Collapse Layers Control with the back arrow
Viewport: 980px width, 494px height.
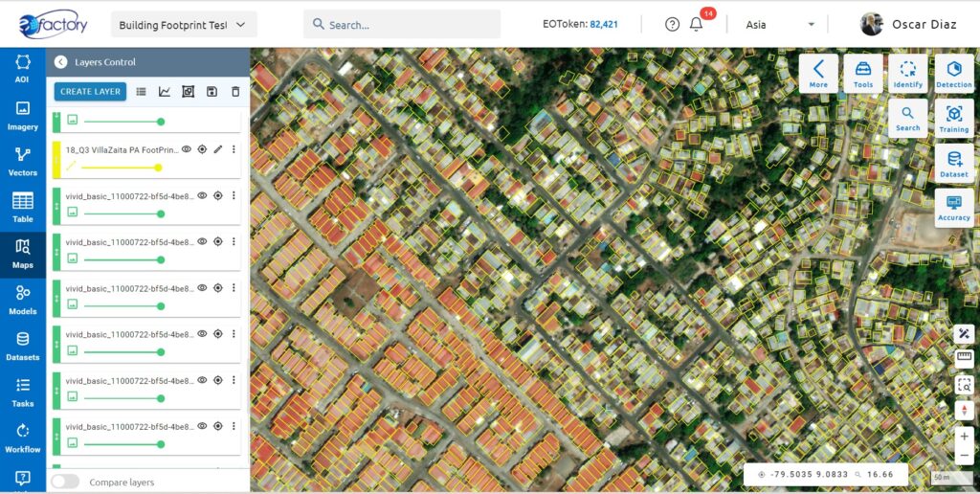point(60,62)
